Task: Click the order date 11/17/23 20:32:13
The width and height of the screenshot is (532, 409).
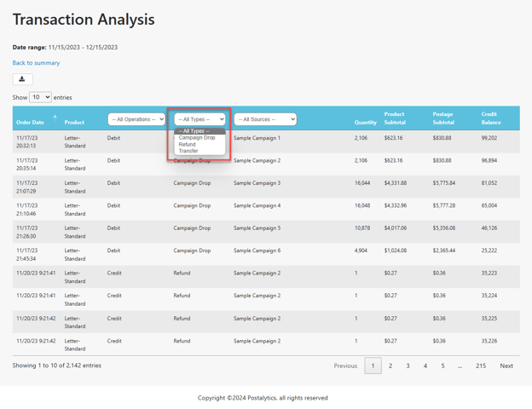Action: pyautogui.click(x=26, y=141)
